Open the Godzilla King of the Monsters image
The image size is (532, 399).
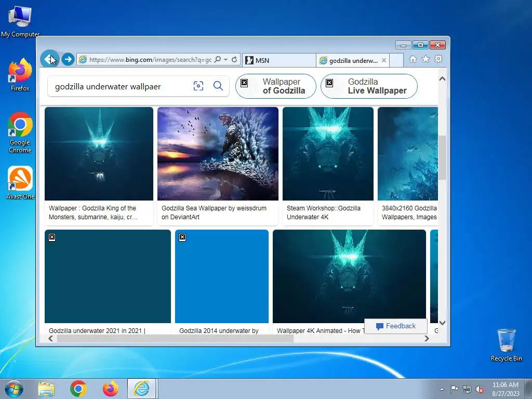coord(99,154)
